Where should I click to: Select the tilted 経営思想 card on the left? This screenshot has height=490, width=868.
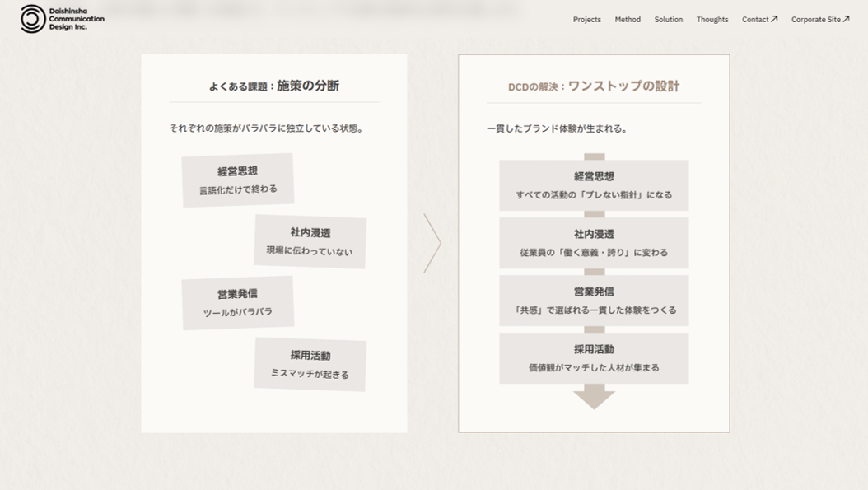[x=237, y=180]
